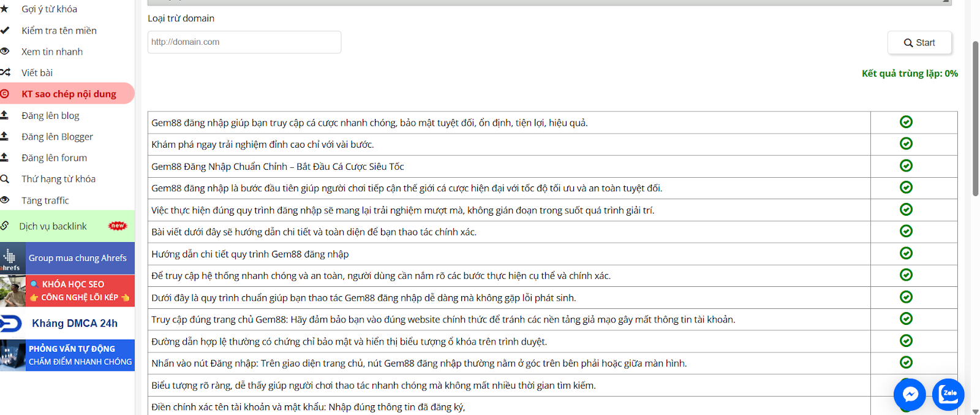Image resolution: width=980 pixels, height=415 pixels.
Task: Open Dịch vụ backlink menu item
Action: (53, 226)
